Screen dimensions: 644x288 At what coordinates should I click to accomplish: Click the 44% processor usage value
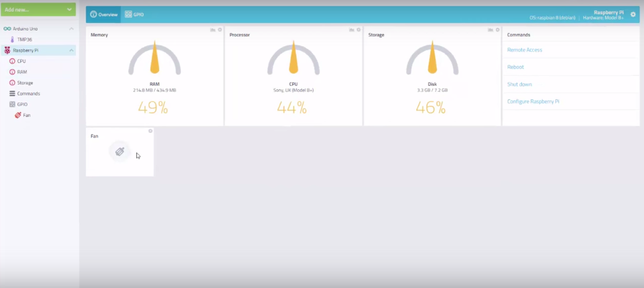coord(292,108)
